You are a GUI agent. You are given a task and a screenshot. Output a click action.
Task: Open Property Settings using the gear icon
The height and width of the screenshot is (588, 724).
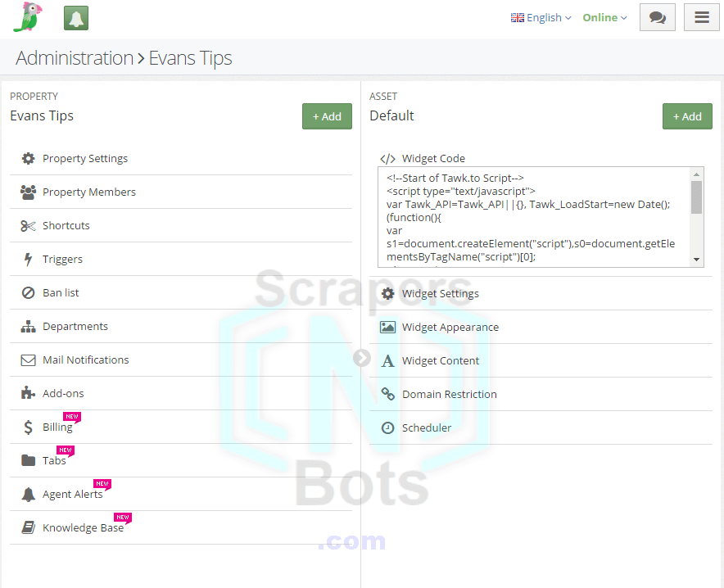26,158
